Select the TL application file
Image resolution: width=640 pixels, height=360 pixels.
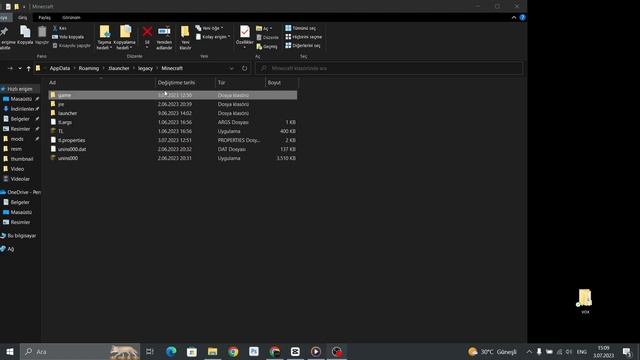point(173,131)
